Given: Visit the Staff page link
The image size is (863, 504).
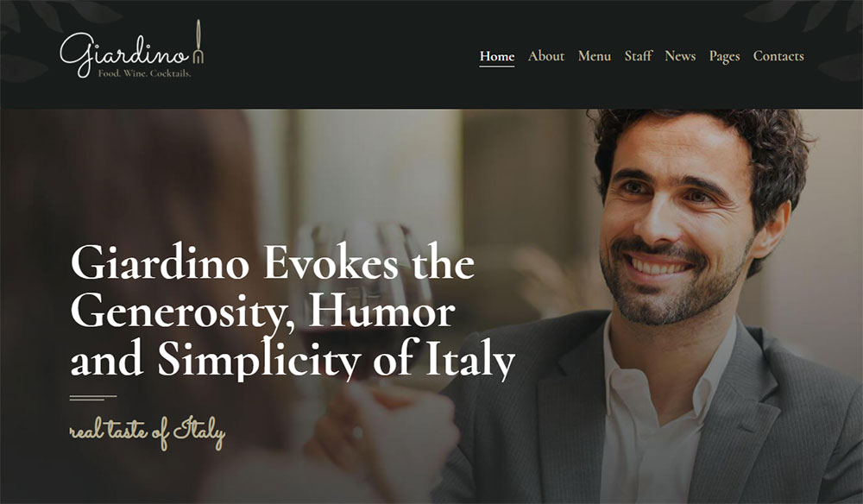Looking at the screenshot, I should click(x=638, y=56).
